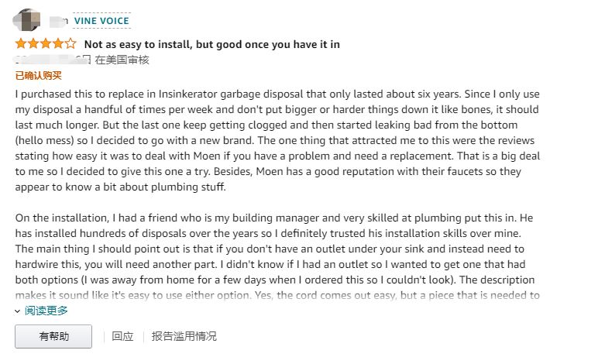
Task: Click the VINE VOICE badge
Action: [x=101, y=21]
